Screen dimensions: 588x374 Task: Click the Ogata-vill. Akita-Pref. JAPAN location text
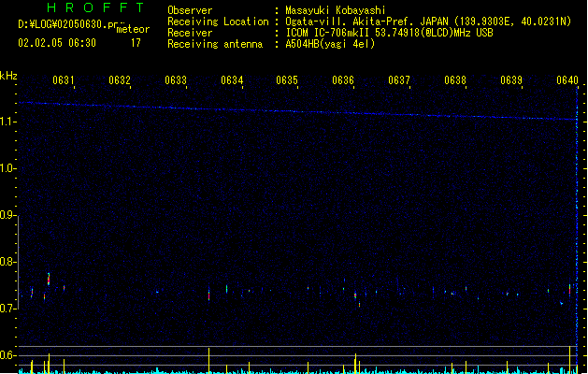(x=428, y=22)
